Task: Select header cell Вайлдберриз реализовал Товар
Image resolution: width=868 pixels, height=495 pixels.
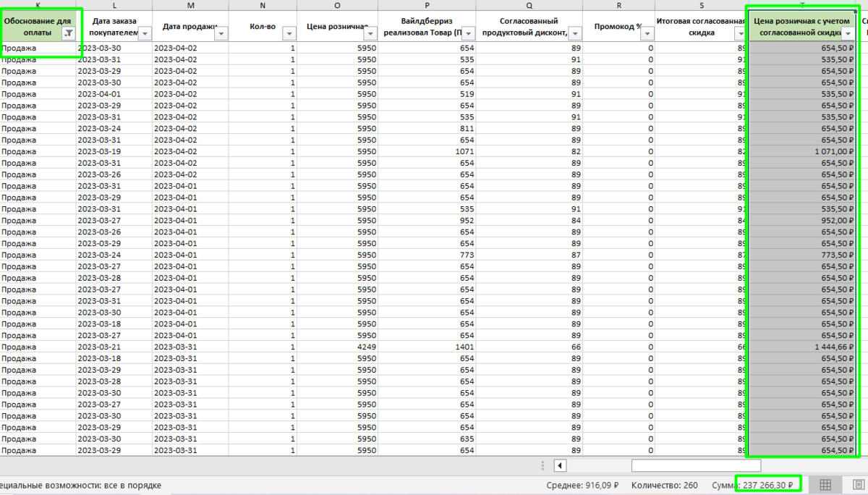Action: 427,26
